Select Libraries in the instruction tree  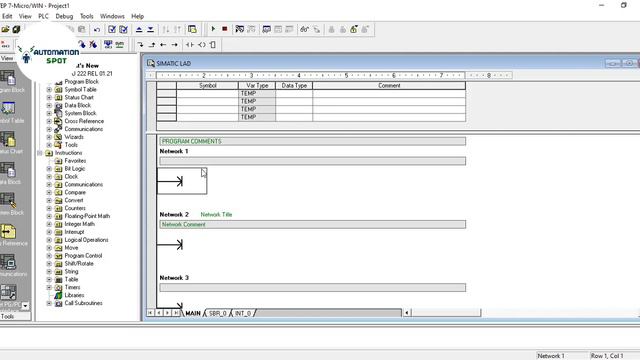coord(74,295)
